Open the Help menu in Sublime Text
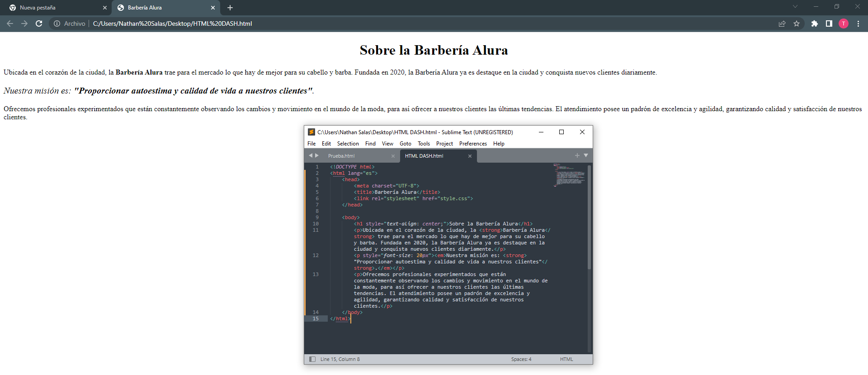Image resolution: width=868 pixels, height=375 pixels. [x=499, y=144]
